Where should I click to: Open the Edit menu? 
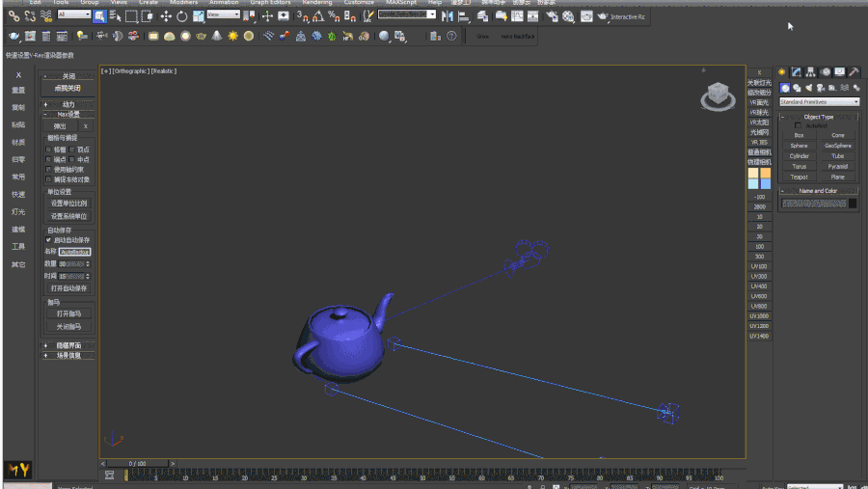point(35,2)
